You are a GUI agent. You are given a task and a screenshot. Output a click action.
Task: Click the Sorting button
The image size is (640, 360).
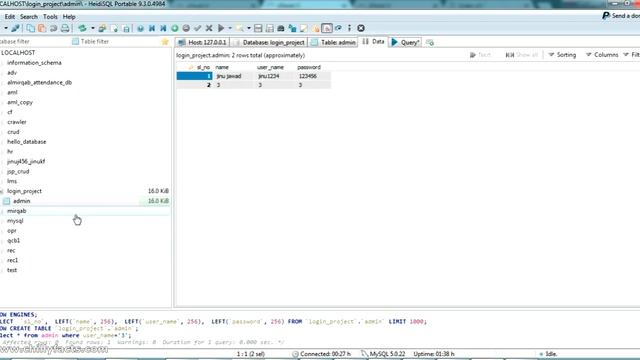(x=562, y=55)
